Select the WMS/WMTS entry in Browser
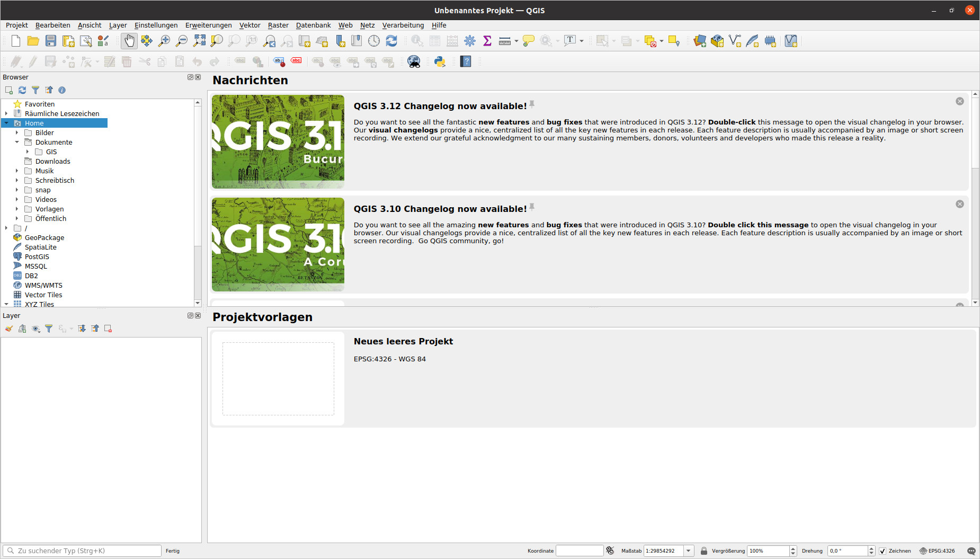980x559 pixels. tap(43, 285)
